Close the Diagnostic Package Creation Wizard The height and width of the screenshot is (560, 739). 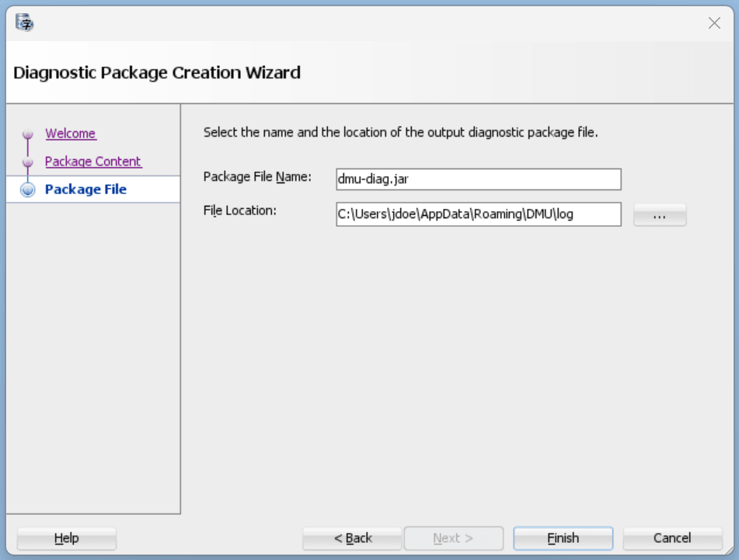click(x=714, y=23)
